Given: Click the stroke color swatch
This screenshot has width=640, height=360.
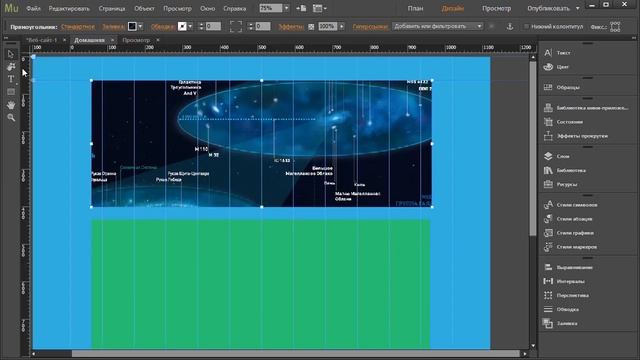Looking at the screenshot, I should (x=182, y=27).
